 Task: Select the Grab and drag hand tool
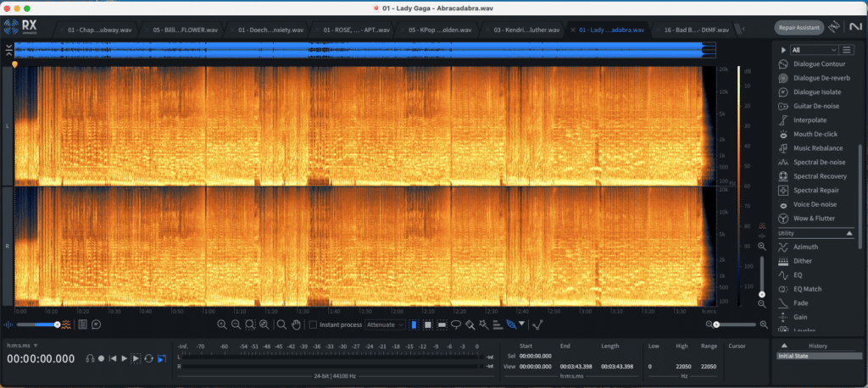[x=296, y=325]
